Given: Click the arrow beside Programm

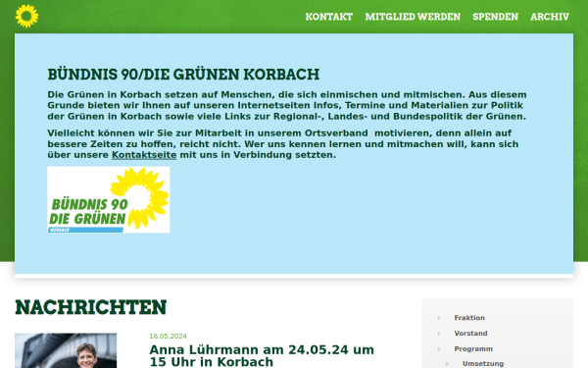Looking at the screenshot, I should [439, 349].
